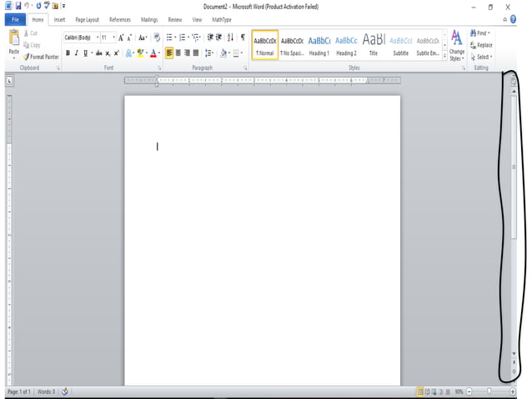Open the font size dropdown showing 11
The width and height of the screenshot is (532, 399).
click(x=108, y=38)
